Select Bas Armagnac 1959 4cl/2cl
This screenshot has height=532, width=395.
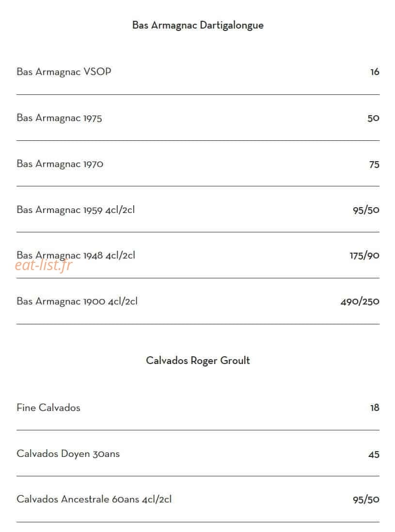pyautogui.click(x=76, y=210)
